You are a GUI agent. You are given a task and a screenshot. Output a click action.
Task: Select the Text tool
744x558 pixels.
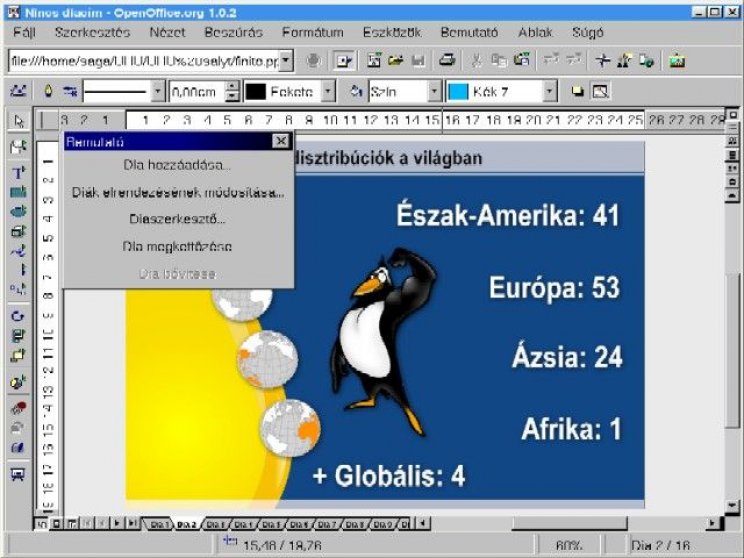pyautogui.click(x=18, y=172)
